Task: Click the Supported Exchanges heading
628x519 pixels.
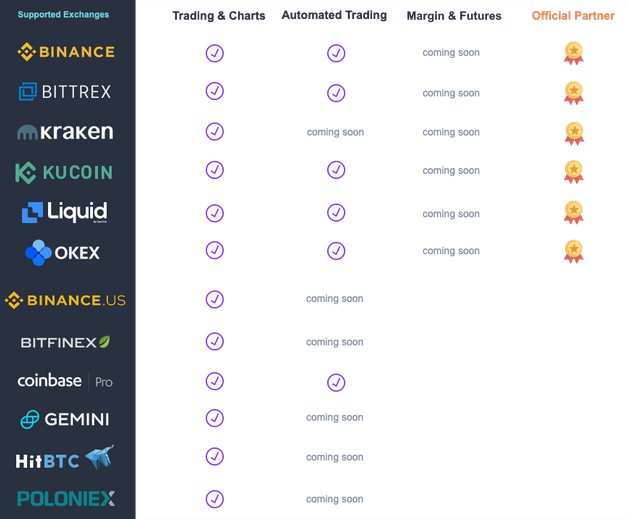Action: tap(63, 15)
